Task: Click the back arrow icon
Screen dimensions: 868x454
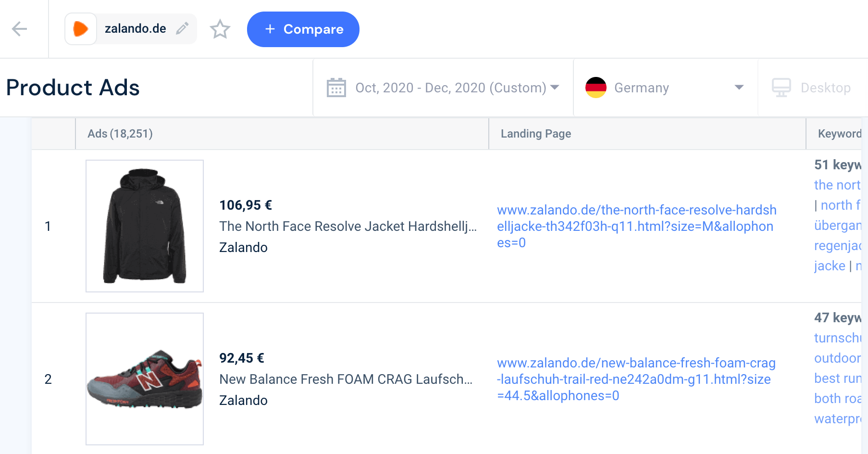Action: [20, 29]
